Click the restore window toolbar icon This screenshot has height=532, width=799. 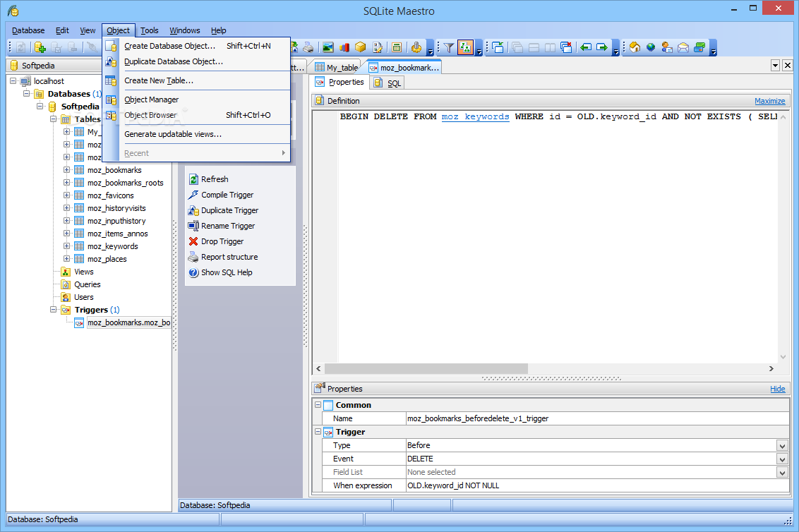(x=498, y=47)
